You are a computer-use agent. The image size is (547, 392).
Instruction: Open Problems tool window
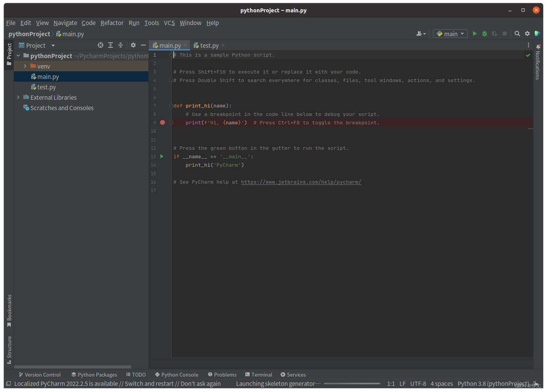[222, 375]
